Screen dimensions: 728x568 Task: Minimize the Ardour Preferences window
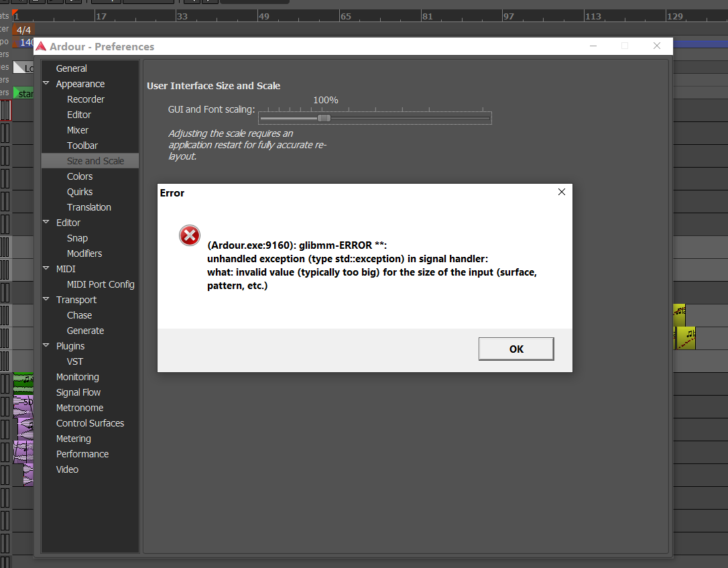click(593, 46)
